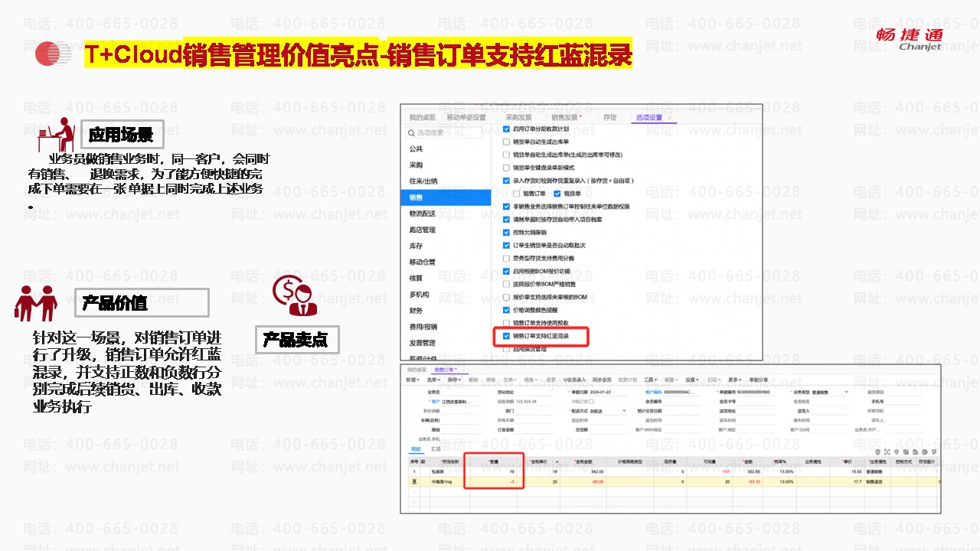Switch to the 采购发票 tab
980x551 pixels.
pos(518,117)
